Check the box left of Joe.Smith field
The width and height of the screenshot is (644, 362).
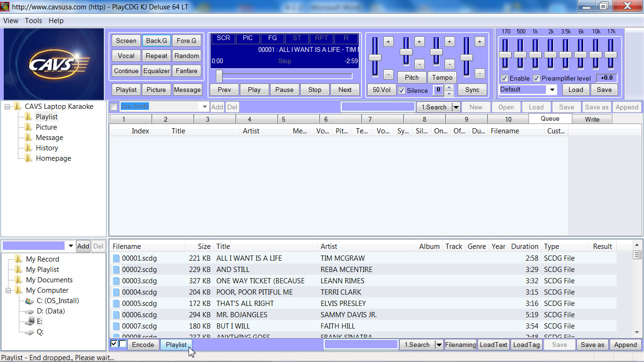coord(114,107)
